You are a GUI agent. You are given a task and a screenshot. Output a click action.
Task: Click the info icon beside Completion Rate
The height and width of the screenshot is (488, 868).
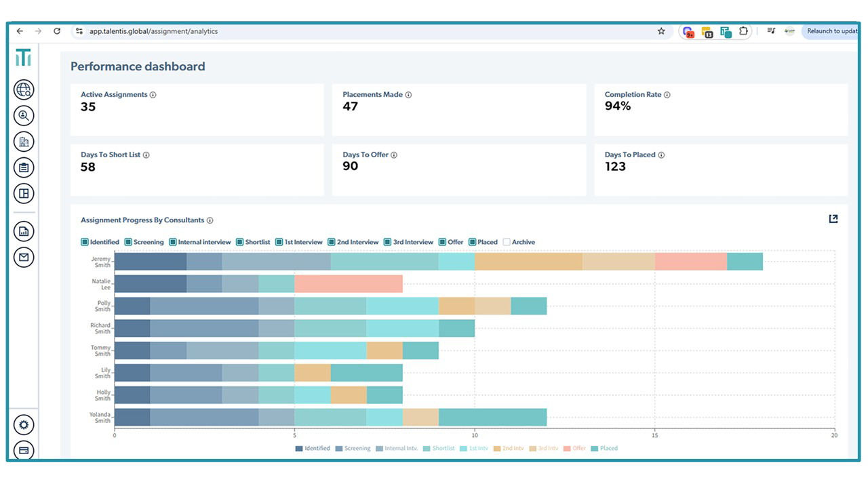coord(667,95)
